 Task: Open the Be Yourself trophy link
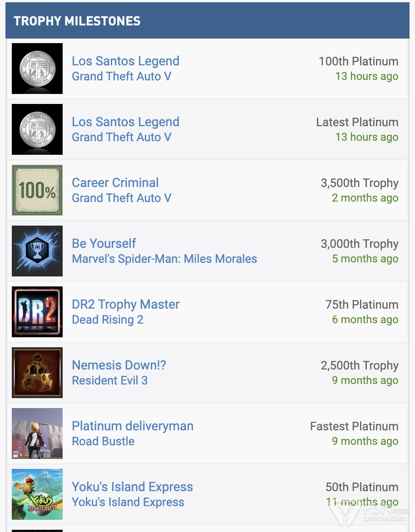coord(104,243)
